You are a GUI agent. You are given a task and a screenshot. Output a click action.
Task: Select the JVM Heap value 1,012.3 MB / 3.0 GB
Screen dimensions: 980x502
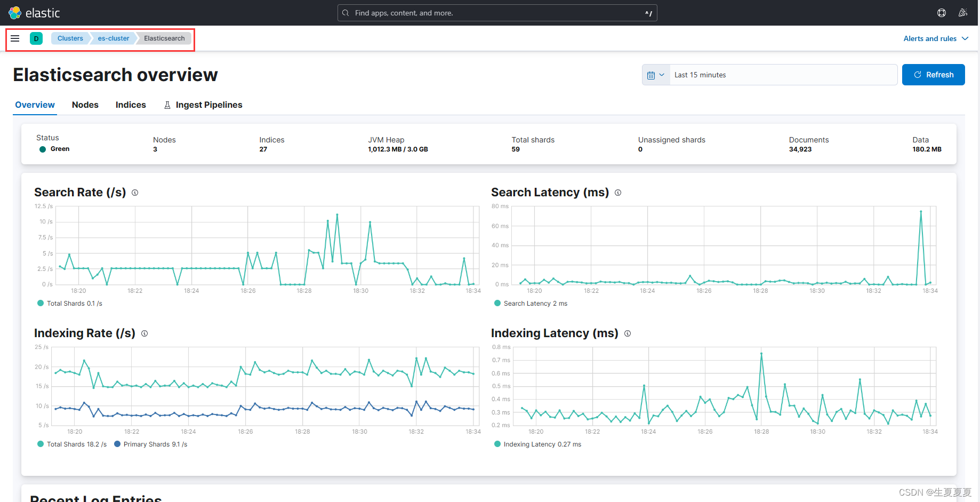pos(398,149)
